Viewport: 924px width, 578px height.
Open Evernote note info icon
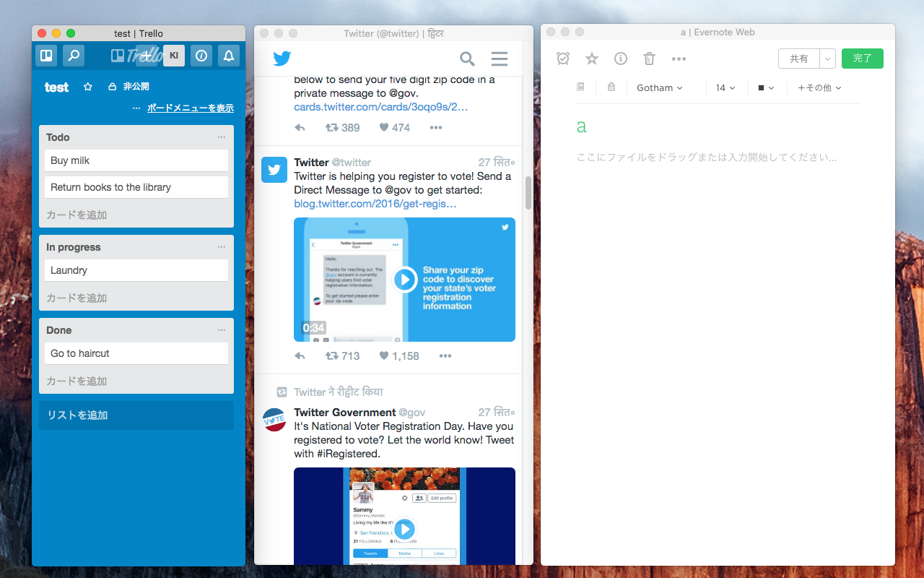[621, 59]
